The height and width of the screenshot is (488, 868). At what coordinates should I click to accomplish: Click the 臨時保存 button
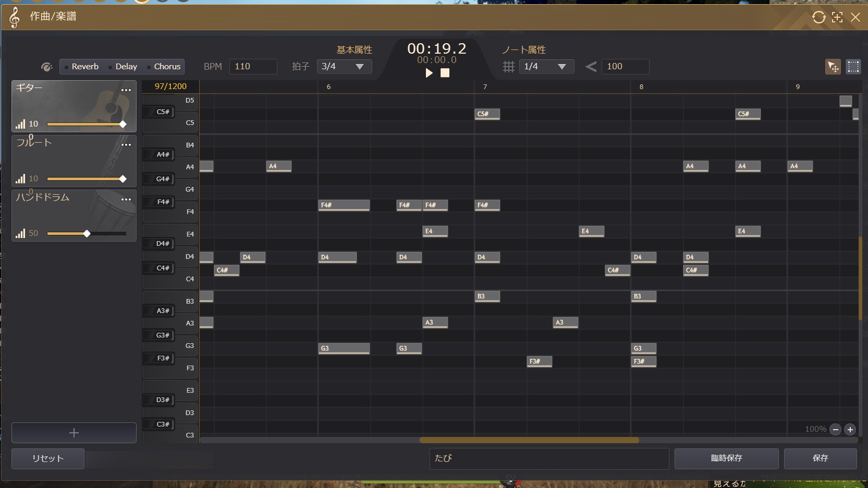pyautogui.click(x=727, y=458)
